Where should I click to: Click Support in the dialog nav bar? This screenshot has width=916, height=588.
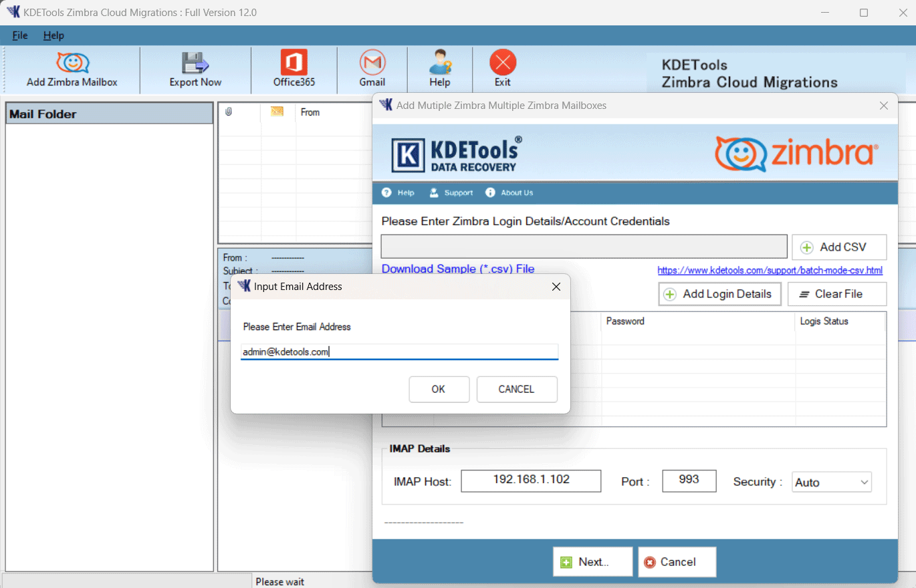click(x=459, y=192)
